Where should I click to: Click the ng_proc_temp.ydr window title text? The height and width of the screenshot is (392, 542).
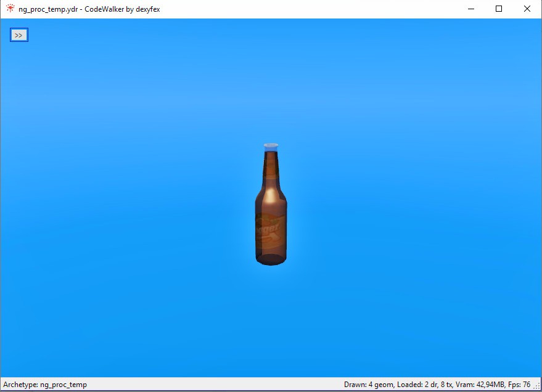89,9
